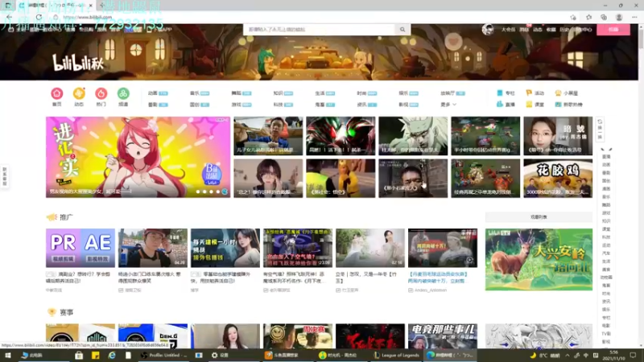
Task: Click the 小黑屋 icon
Action: 558,93
